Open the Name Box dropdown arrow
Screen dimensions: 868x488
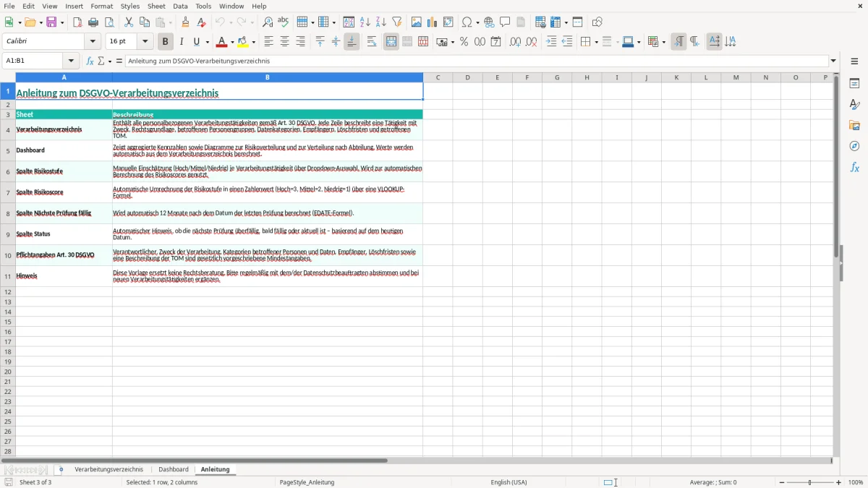click(x=71, y=61)
